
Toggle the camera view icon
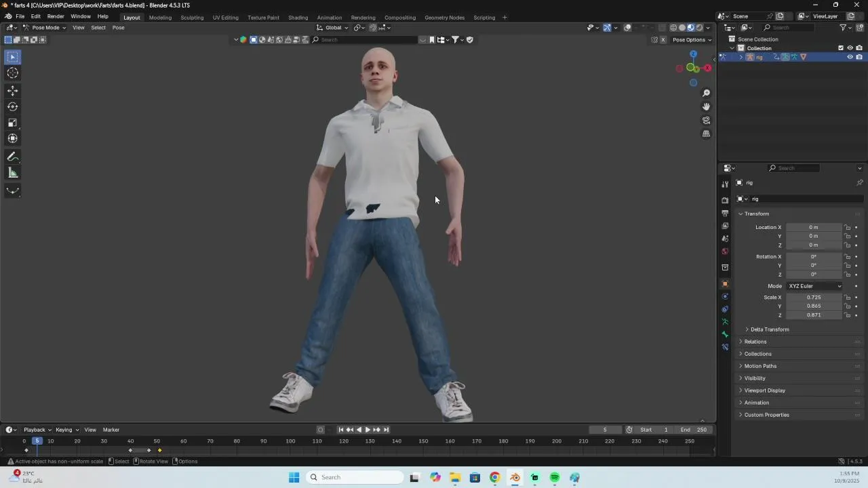[x=706, y=120]
